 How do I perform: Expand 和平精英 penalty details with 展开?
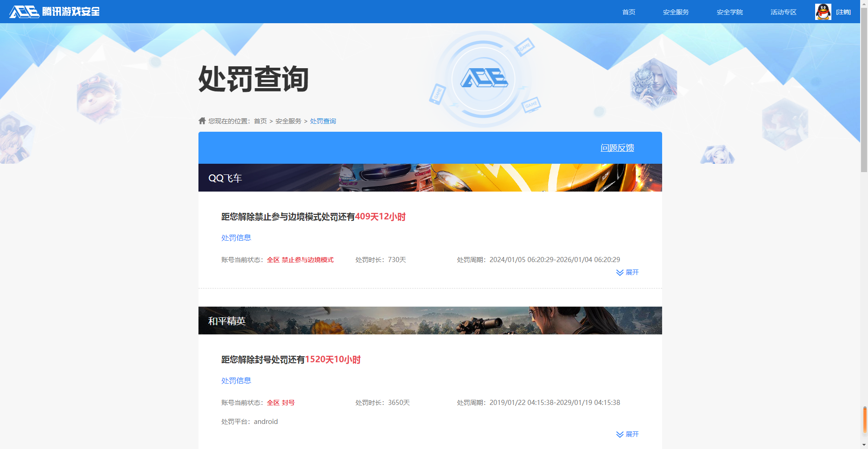(627, 434)
